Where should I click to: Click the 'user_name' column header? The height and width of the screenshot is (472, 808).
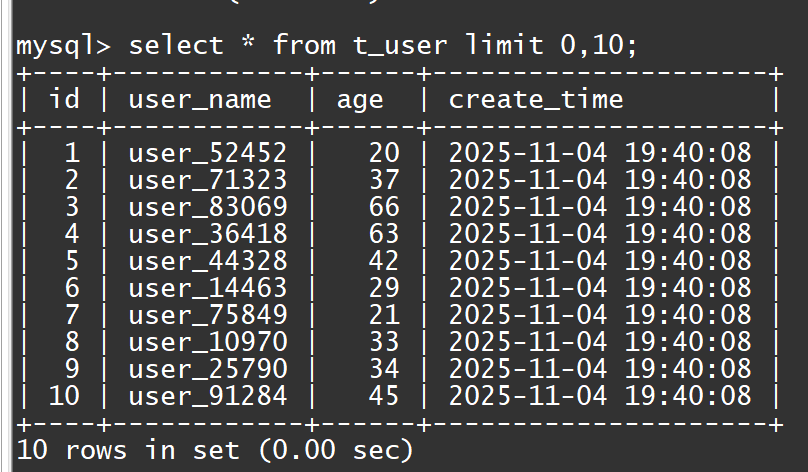coord(200,99)
